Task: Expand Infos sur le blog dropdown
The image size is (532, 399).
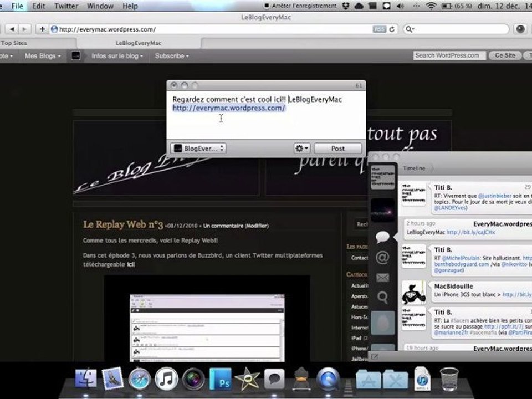Action: [117, 55]
